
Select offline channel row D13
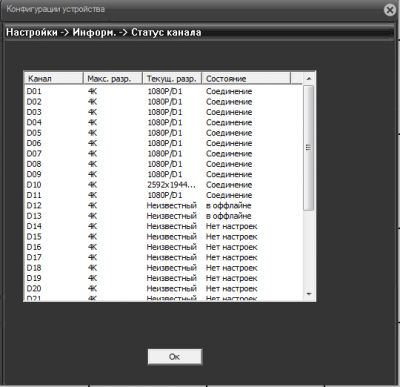(x=164, y=216)
